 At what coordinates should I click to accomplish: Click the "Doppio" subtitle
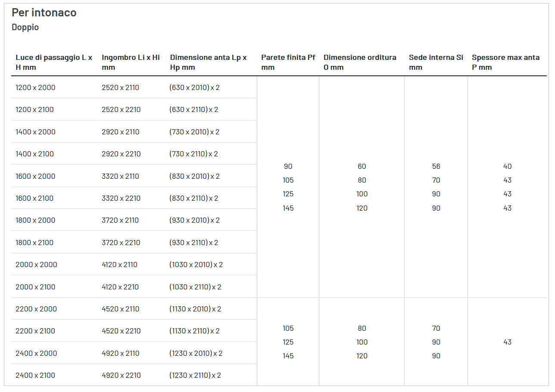pos(25,27)
